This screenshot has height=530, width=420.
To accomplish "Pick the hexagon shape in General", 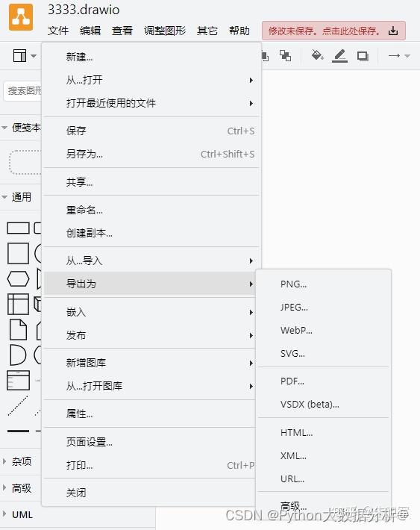I will 18,279.
